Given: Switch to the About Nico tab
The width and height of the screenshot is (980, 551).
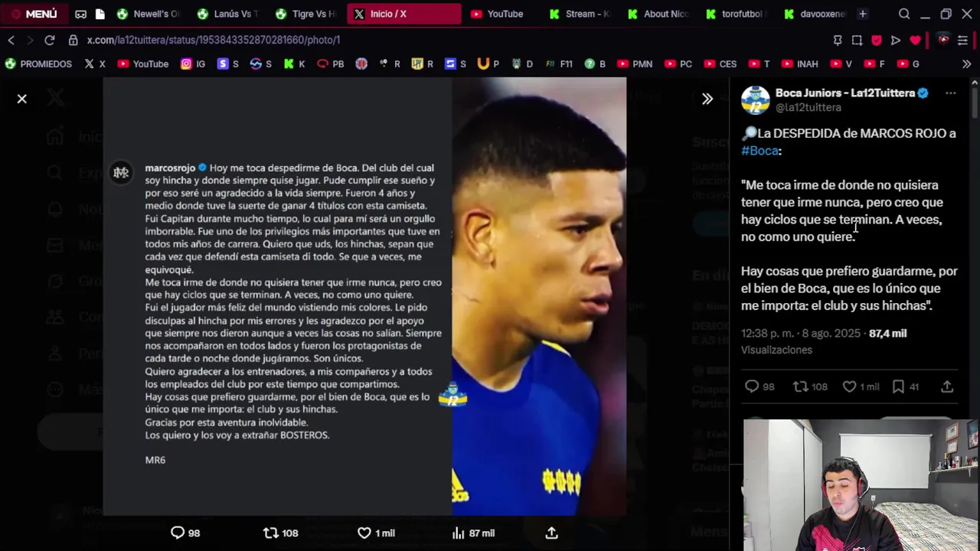Looking at the screenshot, I should click(x=658, y=14).
